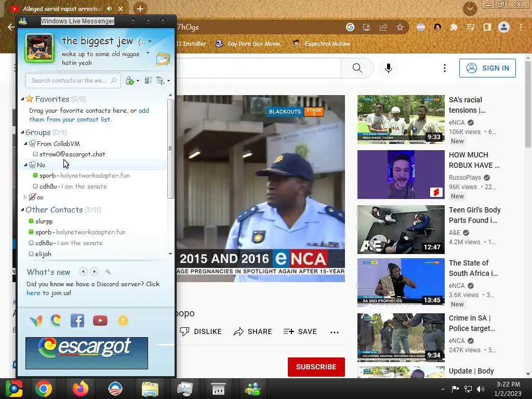
Task: Open the YouTube icon in Messenger bottom bar
Action: tap(100, 321)
